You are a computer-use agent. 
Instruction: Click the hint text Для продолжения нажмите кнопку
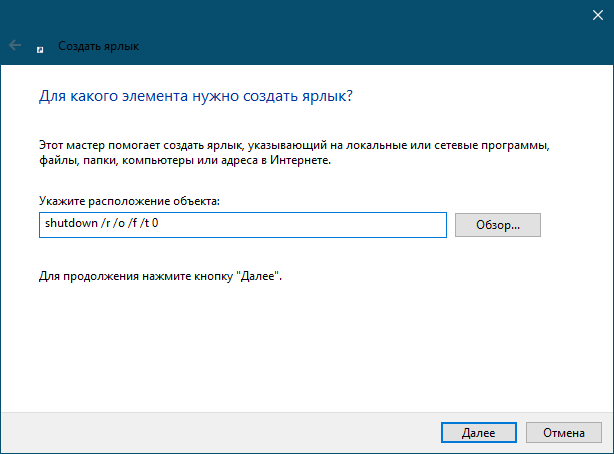[x=136, y=276]
